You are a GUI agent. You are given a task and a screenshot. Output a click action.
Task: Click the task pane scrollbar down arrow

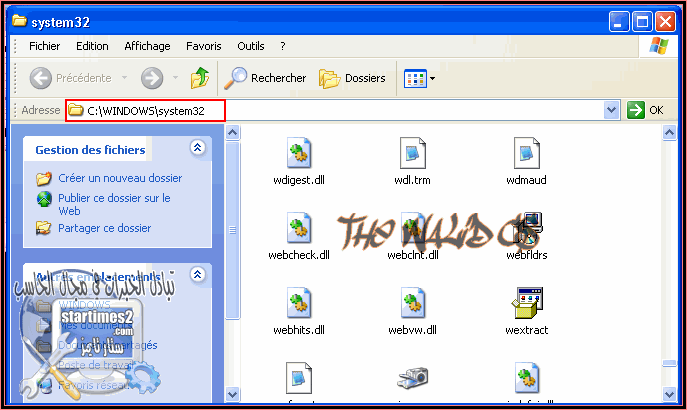tap(233, 394)
